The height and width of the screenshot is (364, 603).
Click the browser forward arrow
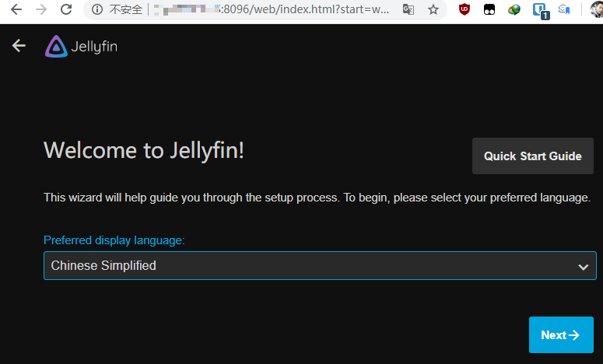point(40,10)
